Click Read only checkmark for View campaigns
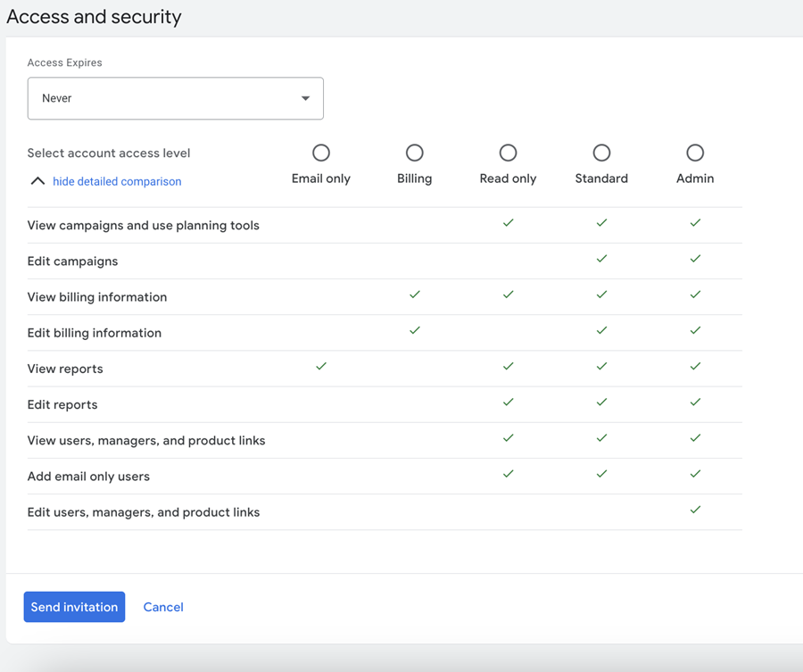The height and width of the screenshot is (672, 803). 508,223
